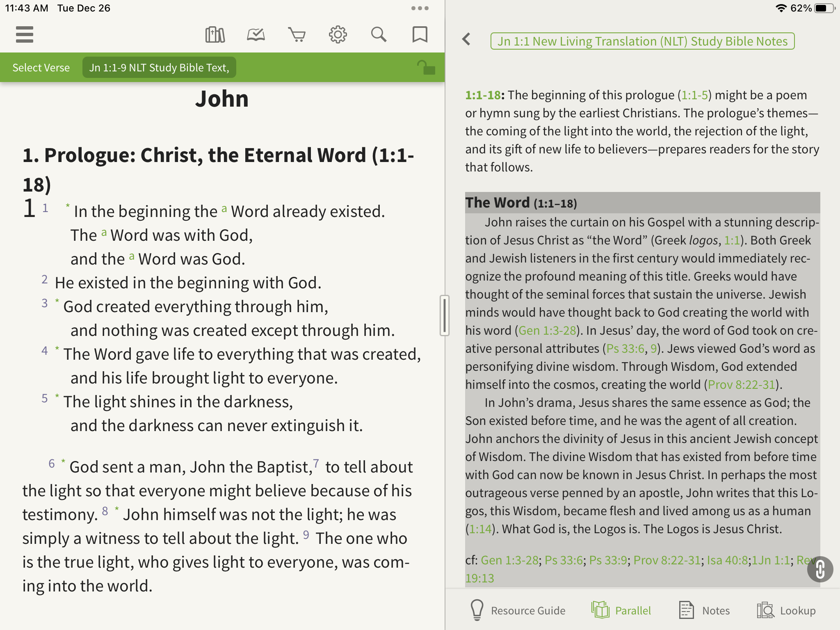Tap the three-dot multitasking indicator
Screen dimensions: 840x630
420,8
